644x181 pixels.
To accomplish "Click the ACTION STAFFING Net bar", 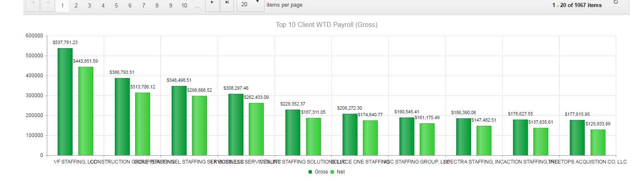I will (541, 142).
